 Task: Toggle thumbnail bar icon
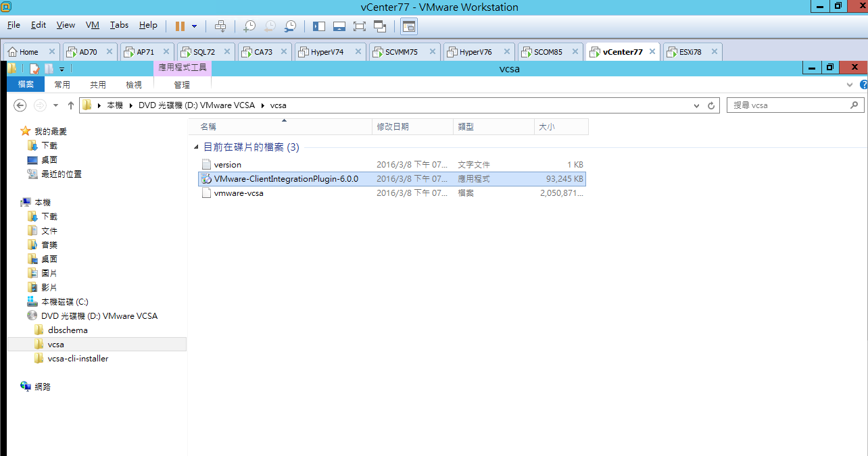point(339,26)
